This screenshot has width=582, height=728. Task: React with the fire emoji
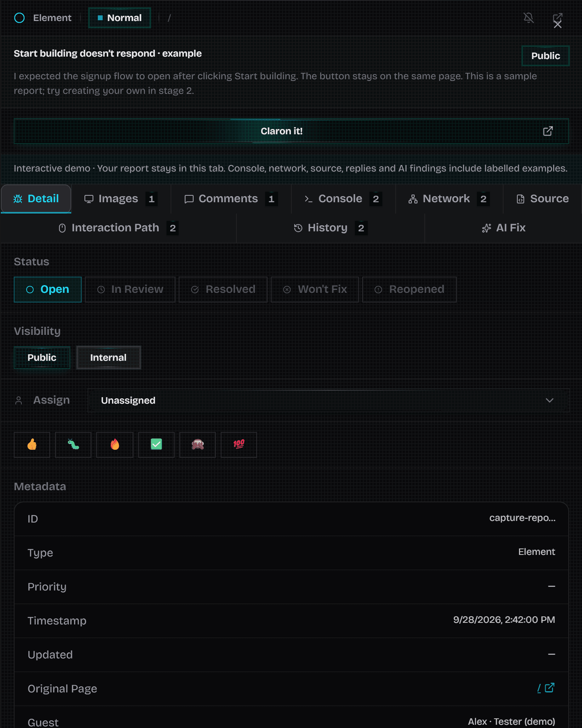pyautogui.click(x=115, y=444)
